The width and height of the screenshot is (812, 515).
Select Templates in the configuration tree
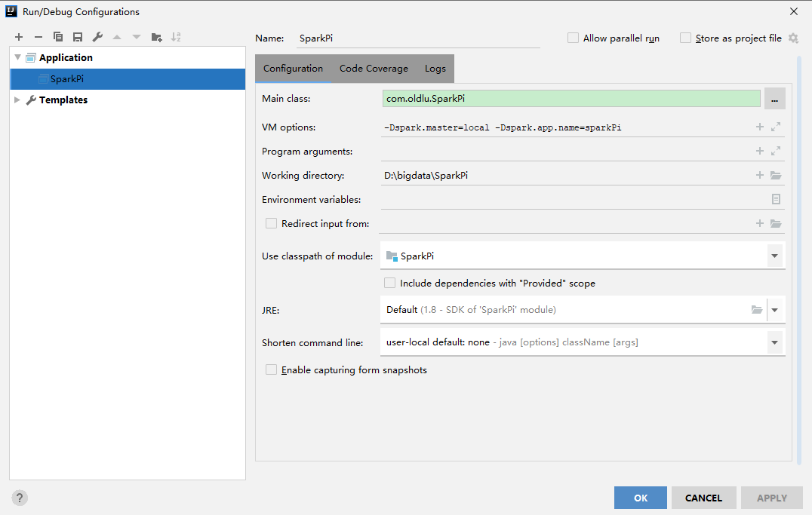(x=63, y=100)
